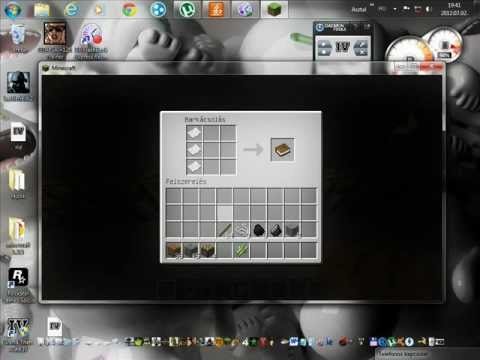The width and height of the screenshot is (480, 360).
Task: Select the dark wooden block in third hotbar slot
Action: tap(208, 250)
